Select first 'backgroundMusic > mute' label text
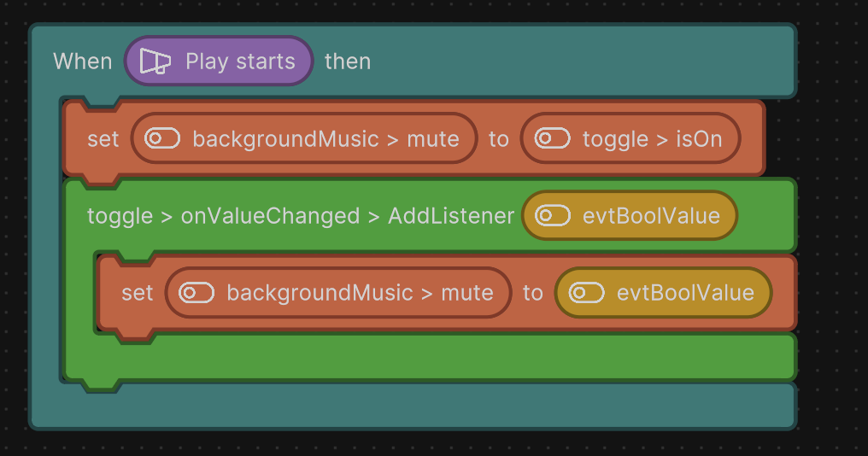Screen dimensions: 868x456 (x=325, y=138)
